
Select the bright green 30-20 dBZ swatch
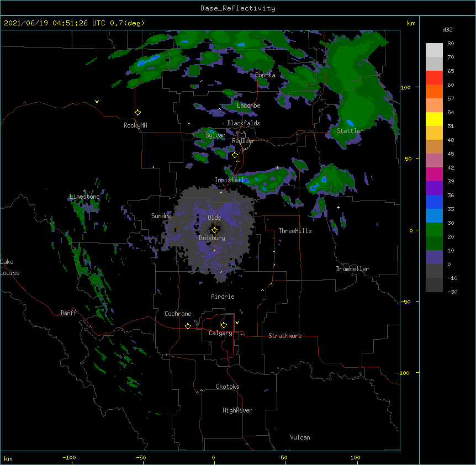[x=434, y=230]
